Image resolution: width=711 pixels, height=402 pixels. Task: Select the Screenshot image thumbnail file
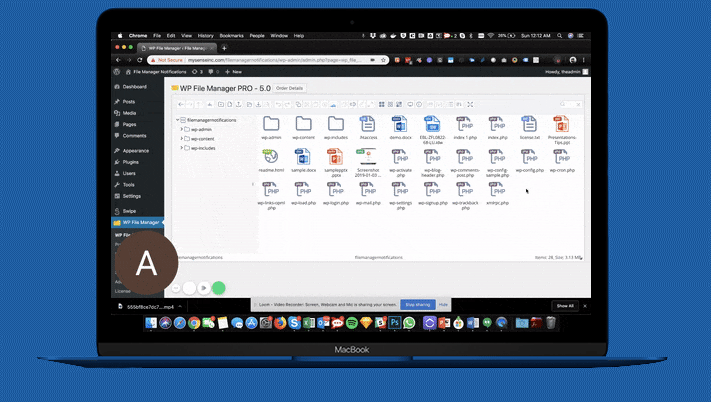pos(368,156)
